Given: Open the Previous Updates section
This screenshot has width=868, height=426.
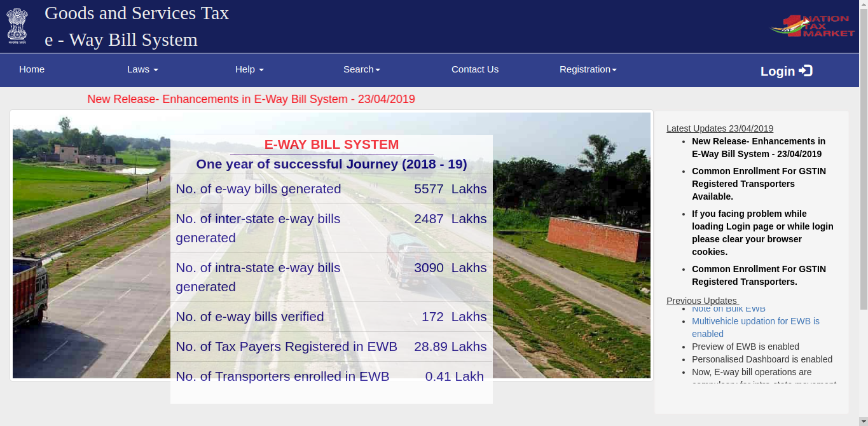Looking at the screenshot, I should (x=701, y=300).
